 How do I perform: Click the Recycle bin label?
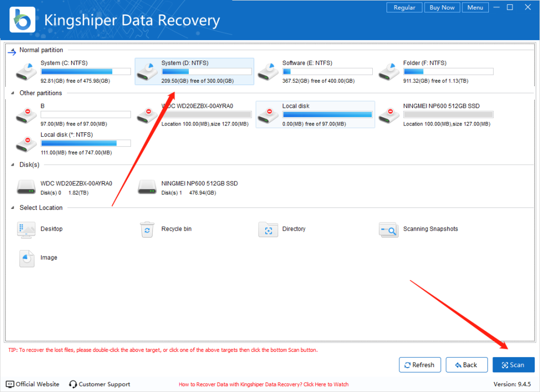pyautogui.click(x=176, y=229)
